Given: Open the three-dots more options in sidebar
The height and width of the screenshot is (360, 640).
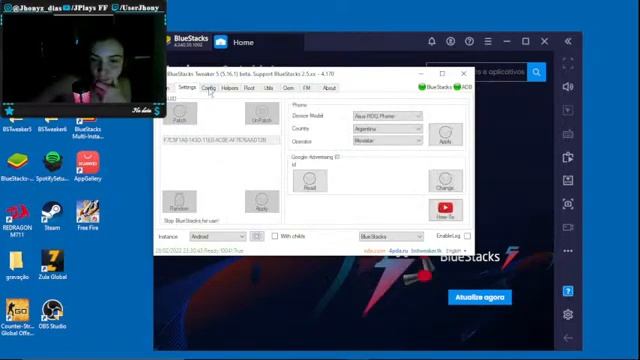Looking at the screenshot, I should (x=568, y=251).
